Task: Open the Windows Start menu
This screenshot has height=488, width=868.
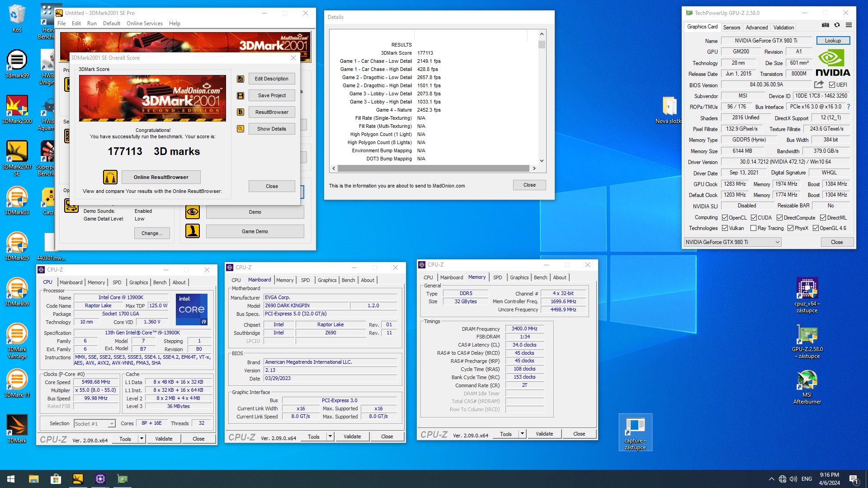Action: tap(11, 479)
